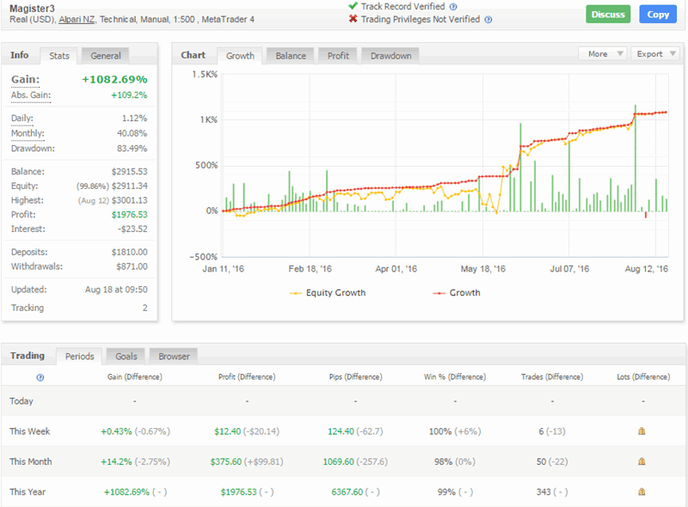Viewport: 688px width, 507px height.
Task: Click the $2911.34 equity value
Action: coord(129,186)
